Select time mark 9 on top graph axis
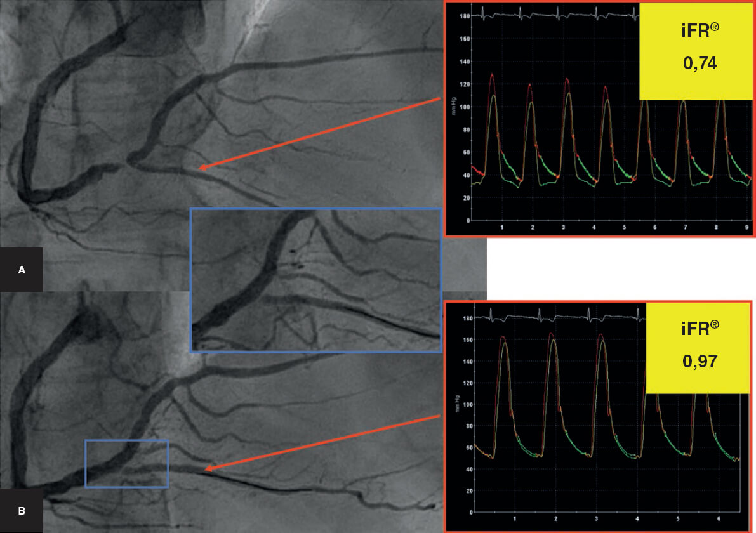The width and height of the screenshot is (756, 533). click(x=746, y=227)
